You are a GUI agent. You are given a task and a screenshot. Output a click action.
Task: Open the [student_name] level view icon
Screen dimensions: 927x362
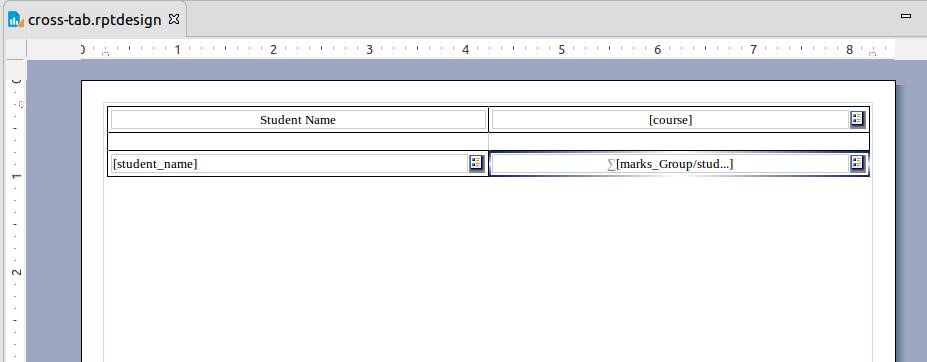[x=477, y=163]
